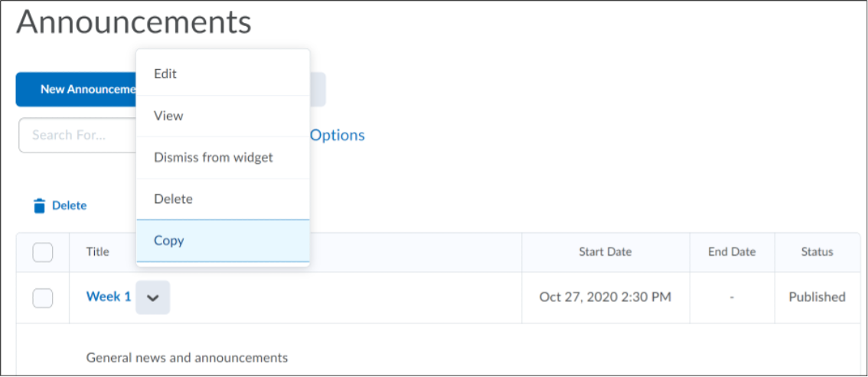Choose Delete in the dropdown menu
The width and height of the screenshot is (868, 377).
click(173, 199)
